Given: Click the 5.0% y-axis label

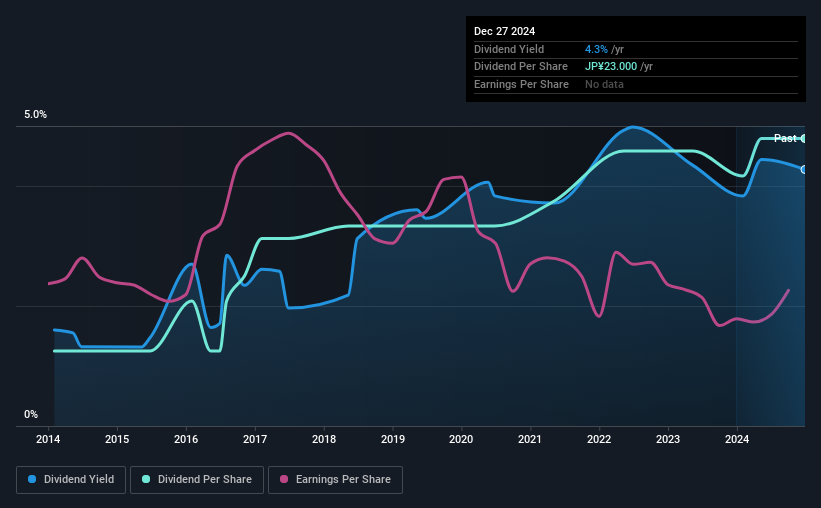Looking at the screenshot, I should point(35,115).
